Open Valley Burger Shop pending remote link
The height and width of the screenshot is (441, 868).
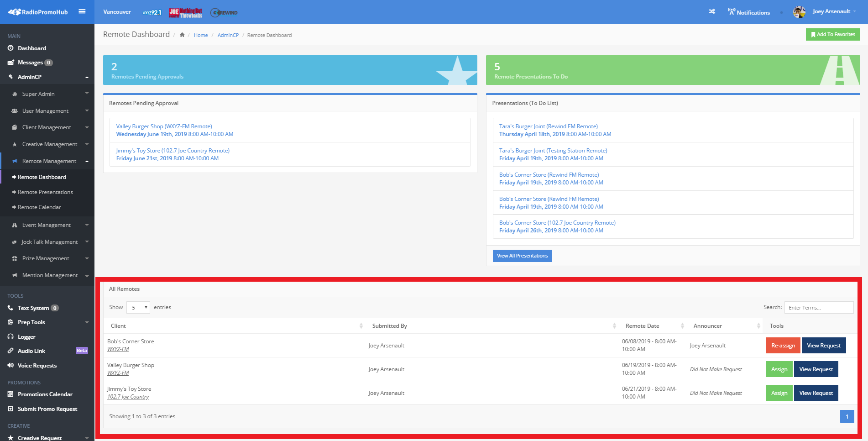point(164,126)
